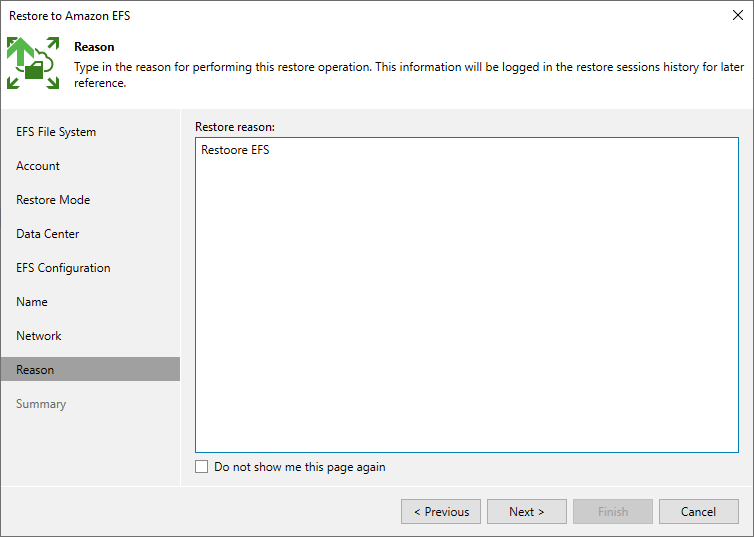Screen dimensions: 754x537
Task: Go to the EFS File System step
Action: click(56, 132)
